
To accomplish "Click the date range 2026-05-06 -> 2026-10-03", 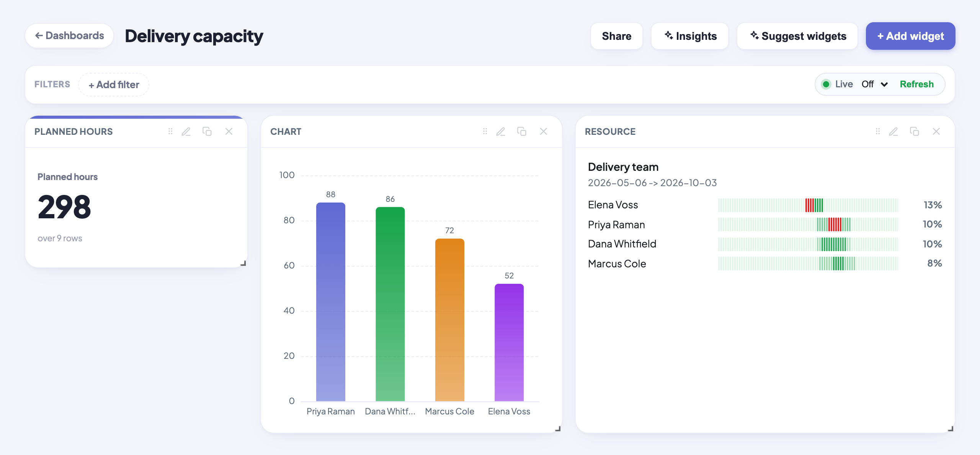I will (652, 183).
